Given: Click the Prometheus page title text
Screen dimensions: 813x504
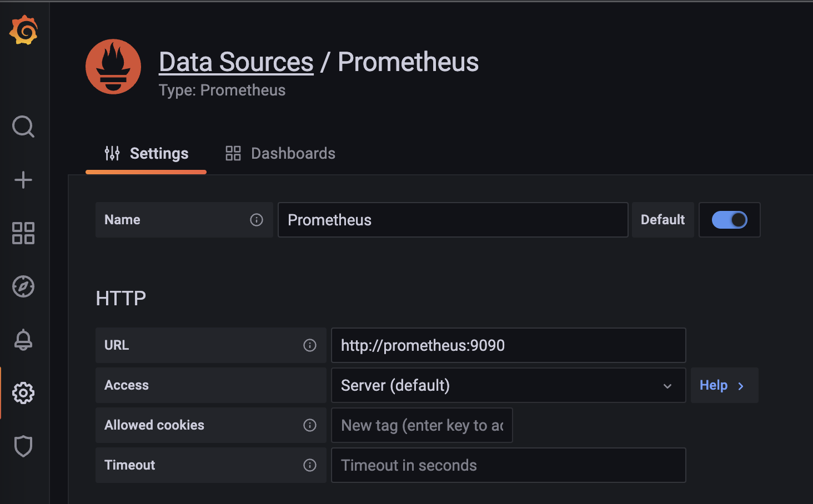Looking at the screenshot, I should point(408,62).
